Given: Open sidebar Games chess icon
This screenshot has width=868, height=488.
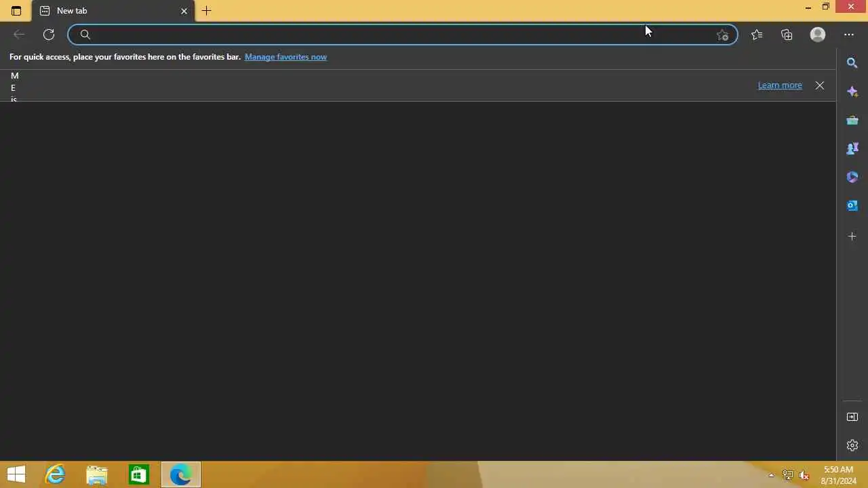Looking at the screenshot, I should pos(852,148).
